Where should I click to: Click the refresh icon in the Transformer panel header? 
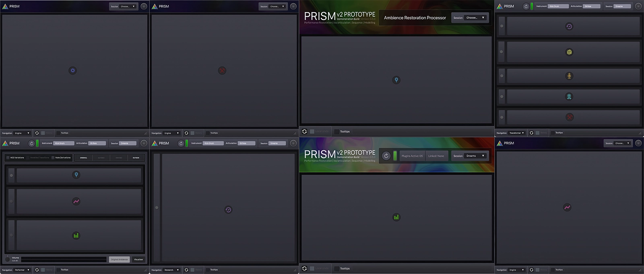(526, 6)
